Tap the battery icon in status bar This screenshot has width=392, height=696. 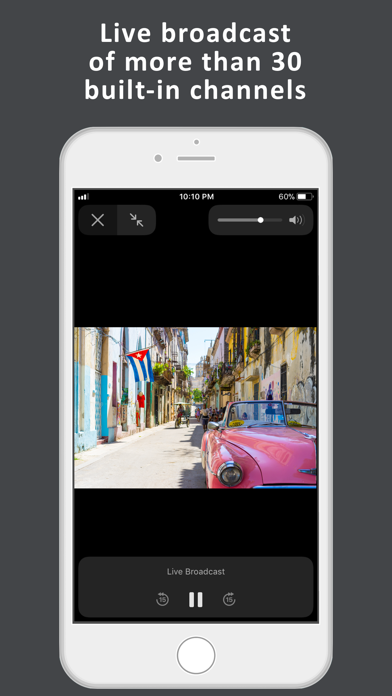(x=305, y=196)
